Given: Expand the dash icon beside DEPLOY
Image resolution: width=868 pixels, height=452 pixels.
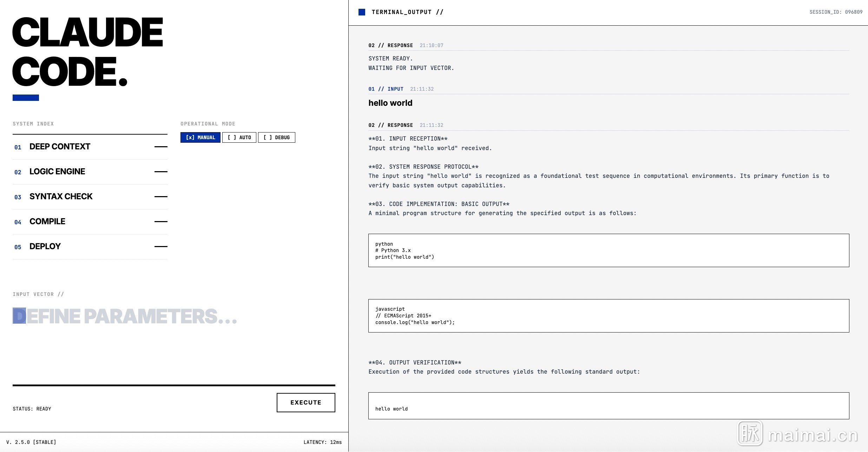Looking at the screenshot, I should (x=161, y=247).
